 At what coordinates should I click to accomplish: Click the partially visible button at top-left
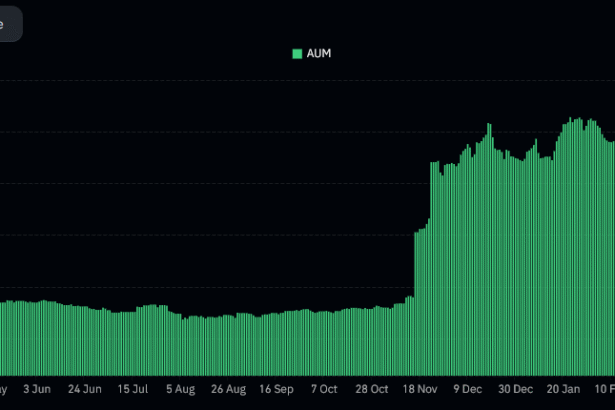pos(8,25)
